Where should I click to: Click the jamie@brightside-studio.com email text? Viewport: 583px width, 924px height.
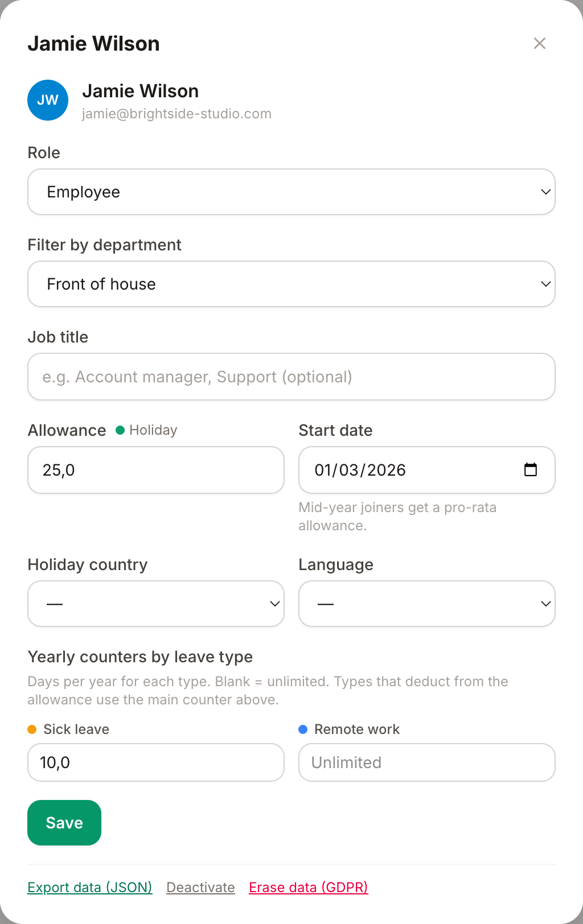176,114
